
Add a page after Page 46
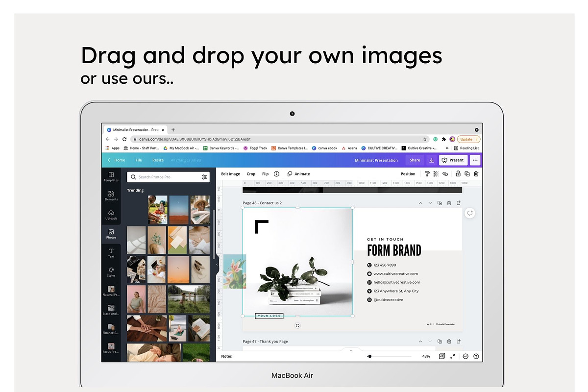click(x=459, y=203)
